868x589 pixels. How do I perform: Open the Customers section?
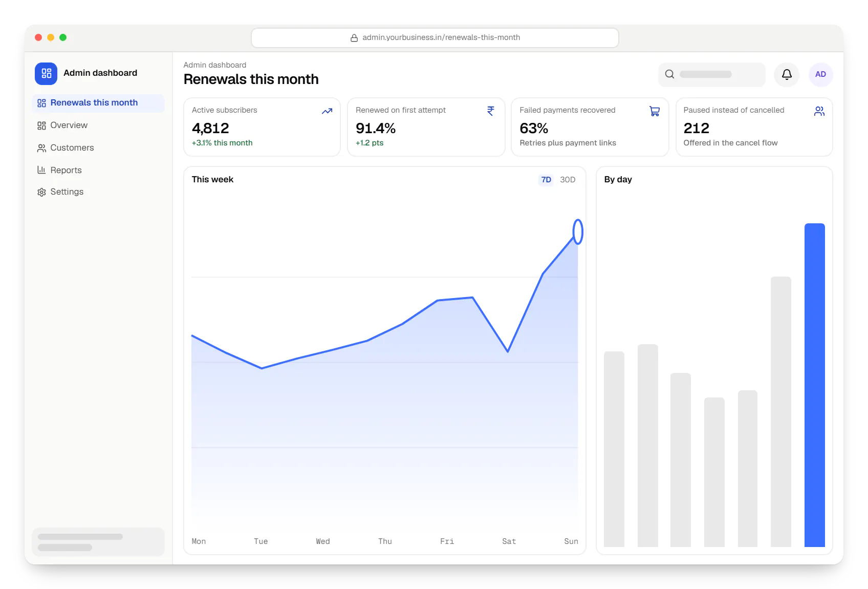click(x=98, y=148)
